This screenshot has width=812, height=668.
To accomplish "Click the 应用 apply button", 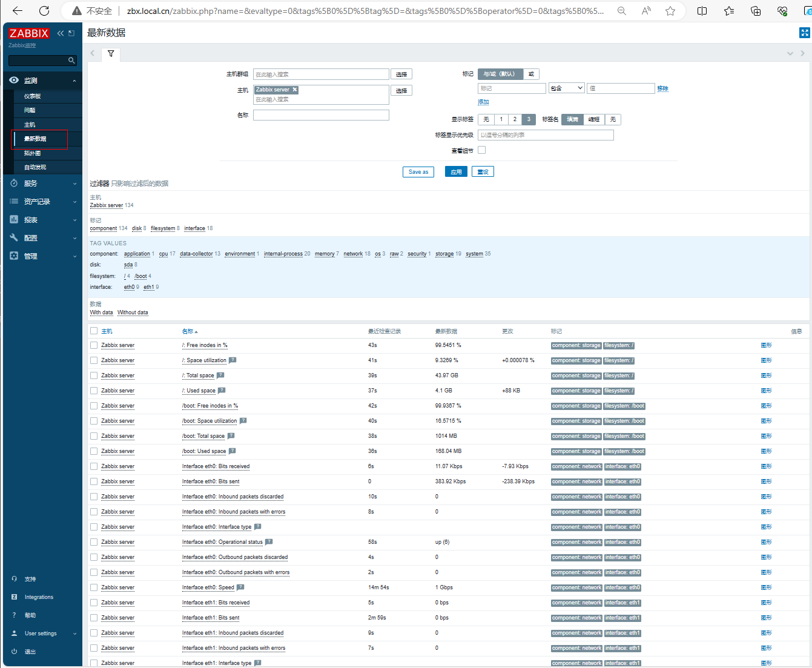I will click(x=456, y=172).
